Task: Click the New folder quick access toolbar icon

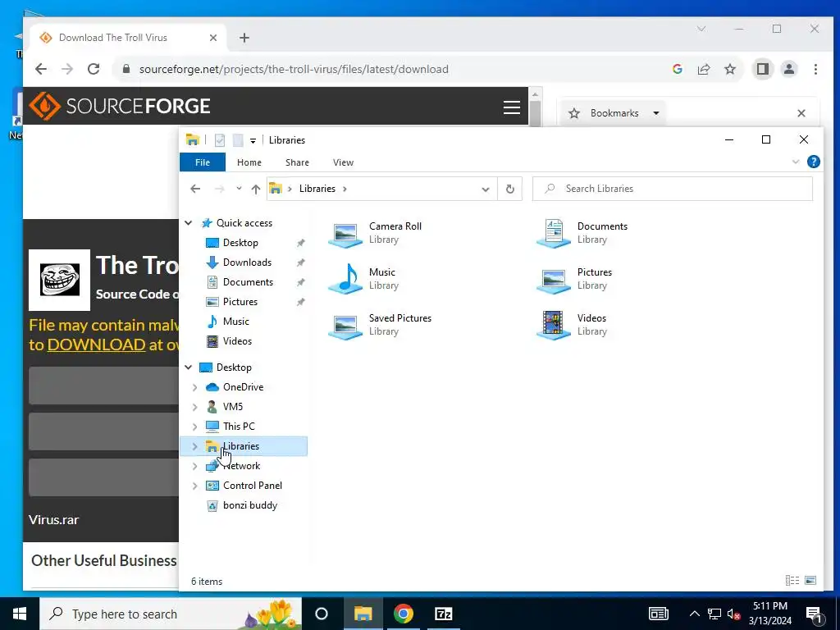Action: [x=238, y=140]
